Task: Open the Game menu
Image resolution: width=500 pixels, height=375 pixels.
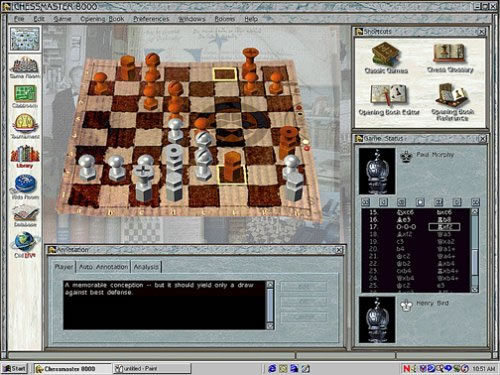Action: pyautogui.click(x=62, y=19)
